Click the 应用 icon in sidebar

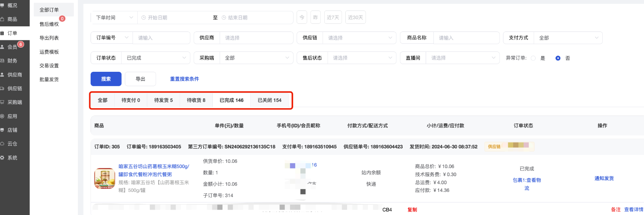[2, 116]
